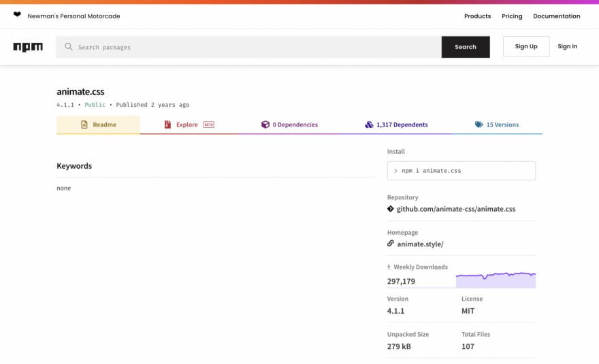Screen dimensions: 599x364
Task: Click the magnifying glass search icon
Action: [x=68, y=46]
